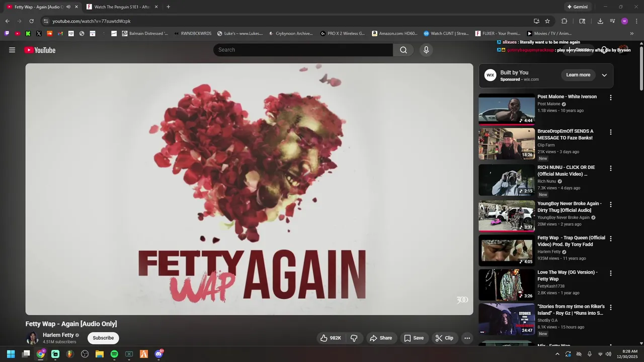Open YoungBoy Dirty Thug video title
This screenshot has width=644, height=362.
pyautogui.click(x=570, y=207)
